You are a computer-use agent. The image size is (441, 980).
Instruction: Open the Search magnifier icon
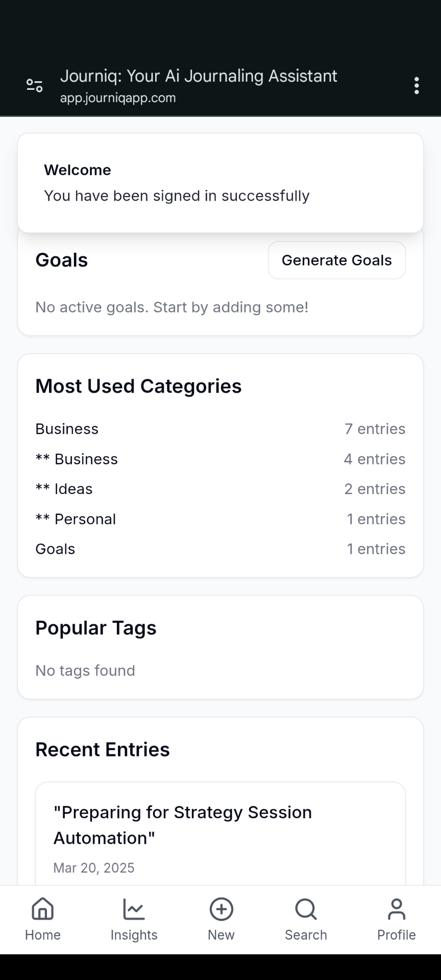pos(306,910)
